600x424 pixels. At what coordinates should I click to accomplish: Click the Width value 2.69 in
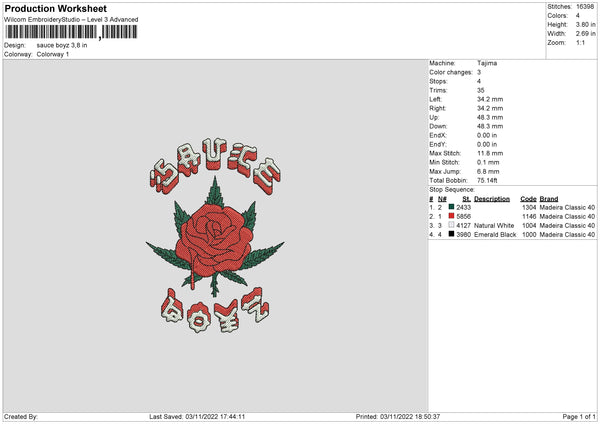(x=585, y=34)
